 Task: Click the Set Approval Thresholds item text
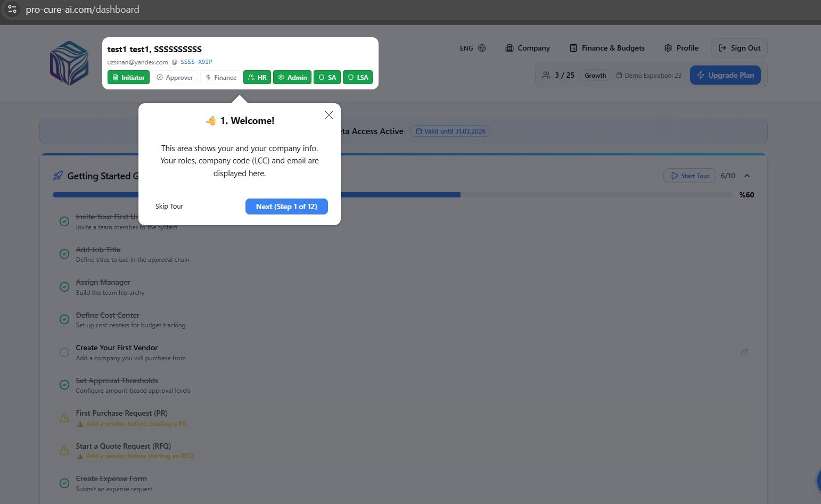[x=117, y=381]
